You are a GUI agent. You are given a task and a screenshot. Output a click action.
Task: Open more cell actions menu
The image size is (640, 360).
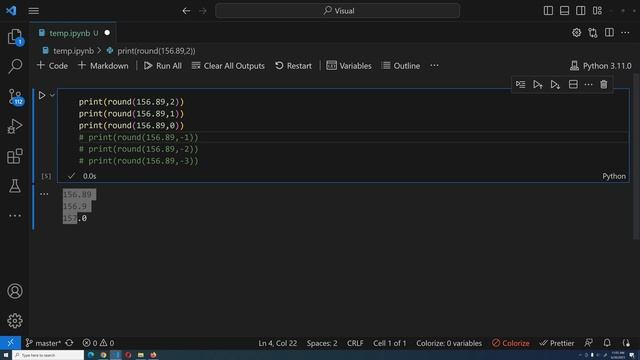[588, 84]
